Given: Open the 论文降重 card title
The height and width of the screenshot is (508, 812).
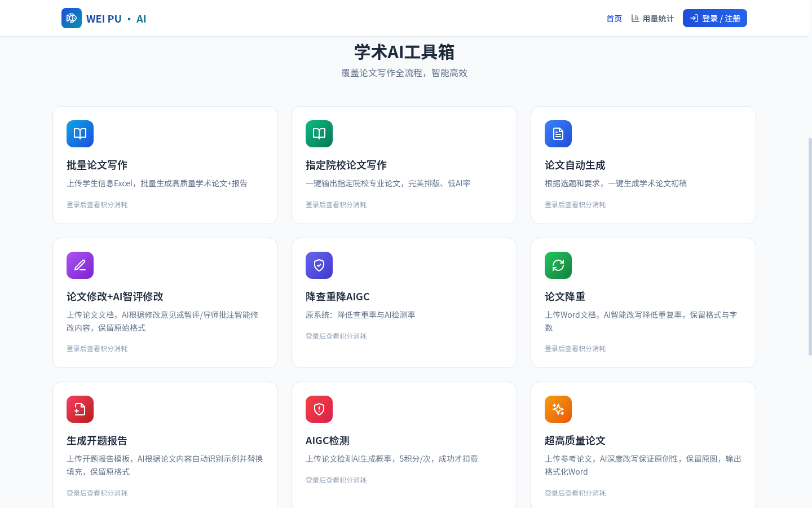Looking at the screenshot, I should tap(565, 296).
